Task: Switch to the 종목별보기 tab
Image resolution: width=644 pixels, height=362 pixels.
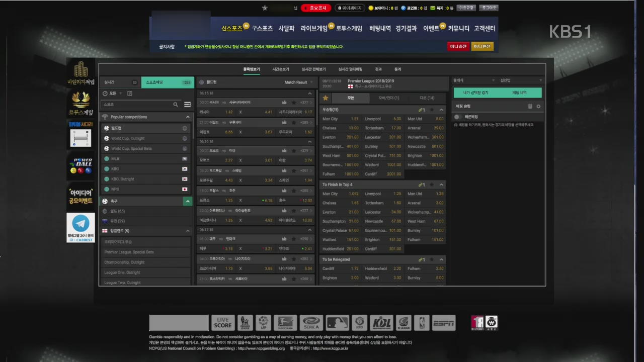Action: coord(252,69)
